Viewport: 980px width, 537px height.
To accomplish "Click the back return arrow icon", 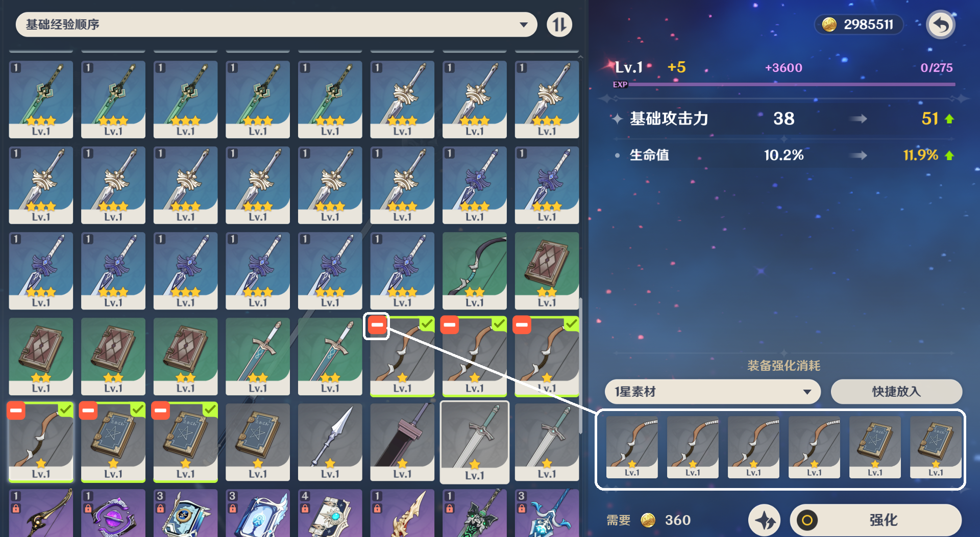I will coord(941,24).
